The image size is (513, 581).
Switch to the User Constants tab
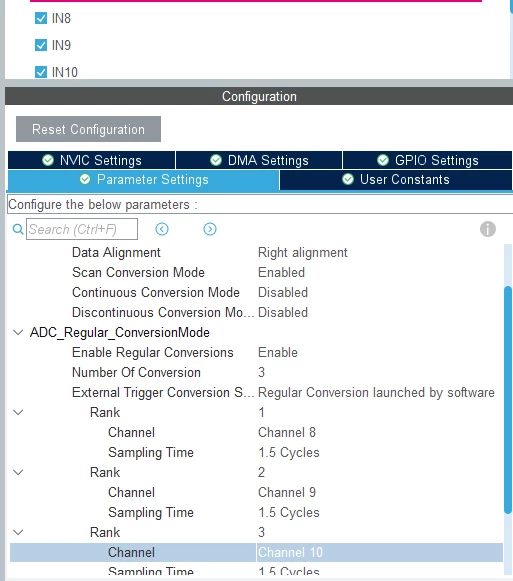point(396,180)
